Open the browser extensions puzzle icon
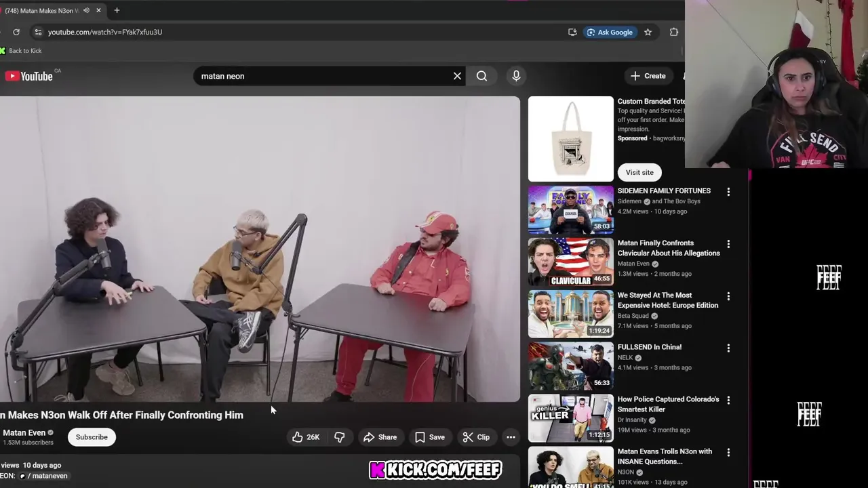 click(673, 32)
